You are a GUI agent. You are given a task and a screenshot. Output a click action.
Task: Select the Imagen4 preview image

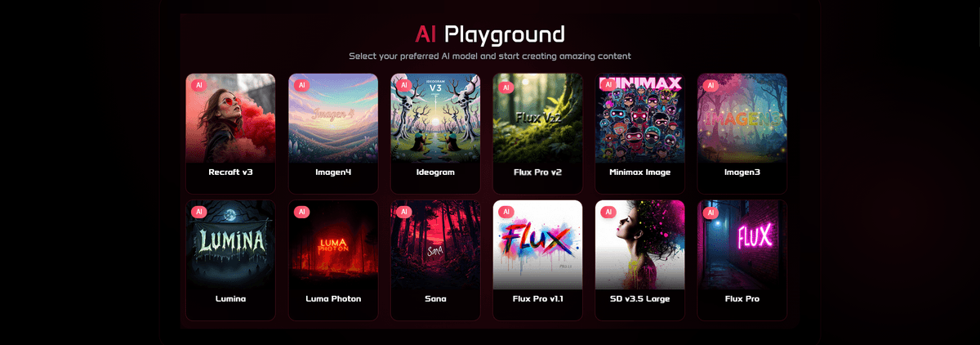[333, 119]
